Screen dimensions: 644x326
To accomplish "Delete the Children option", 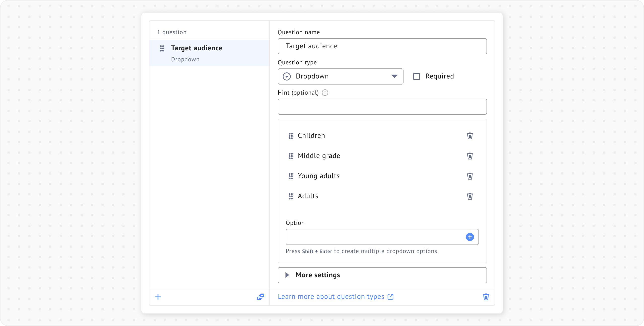I will tap(470, 136).
